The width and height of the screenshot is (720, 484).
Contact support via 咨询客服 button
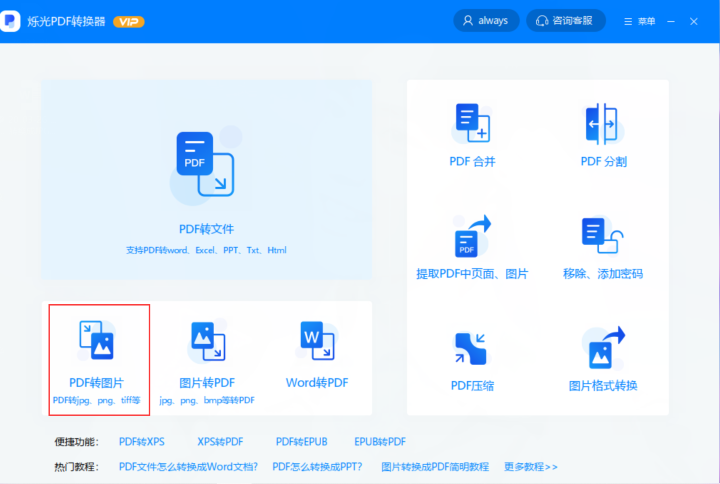pyautogui.click(x=565, y=21)
